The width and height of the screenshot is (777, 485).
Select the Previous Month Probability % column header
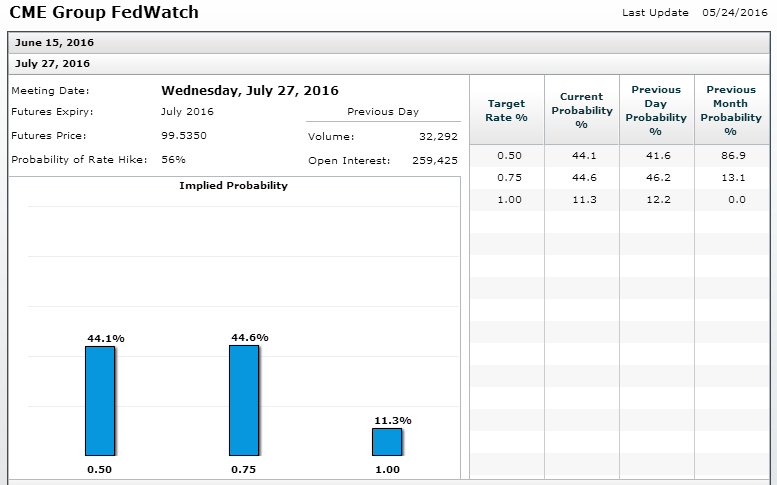pos(731,110)
